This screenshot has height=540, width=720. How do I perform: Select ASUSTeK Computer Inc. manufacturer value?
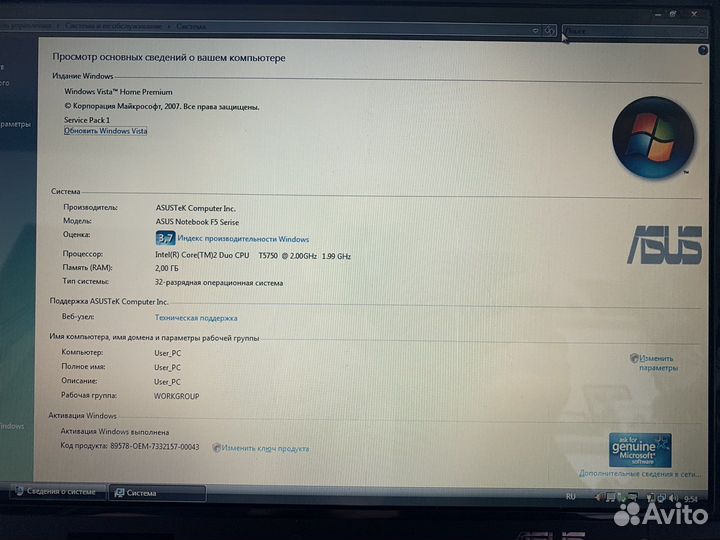(196, 208)
